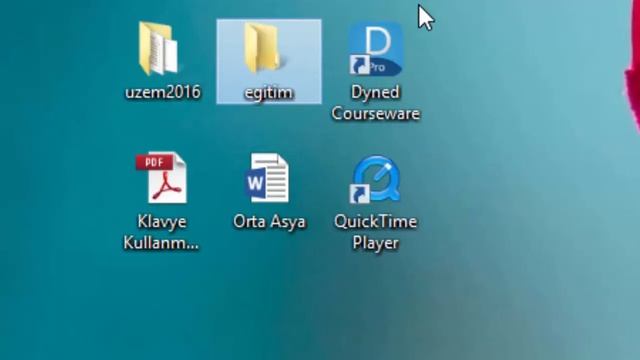Click the "Orta Asya" label text
This screenshot has width=640, height=360.
269,222
